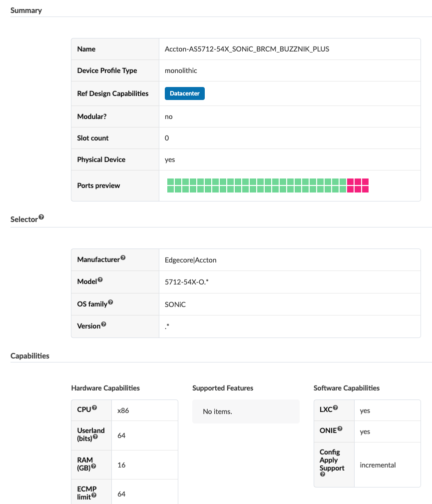The image size is (432, 504).
Task: Click the help icon next to Selector
Action: 41,217
